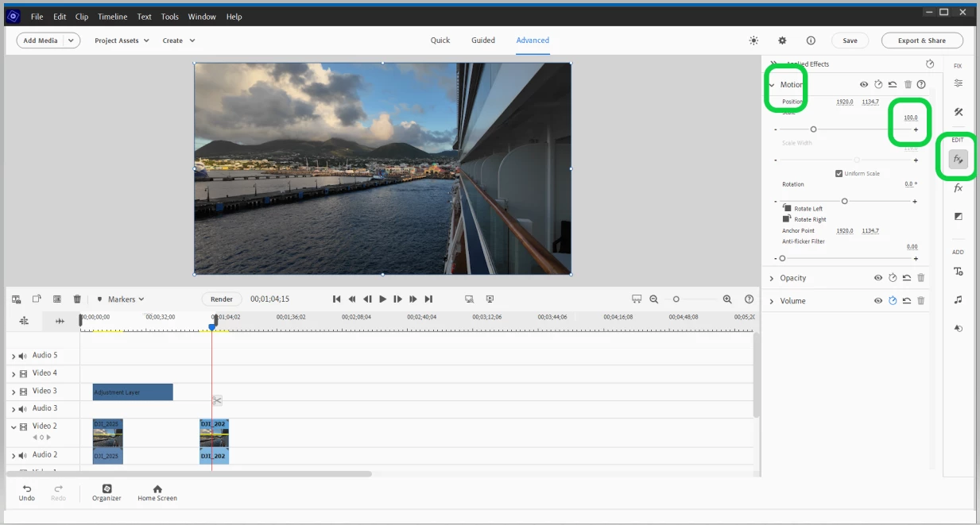Open the Clip menu
This screenshot has width=980, height=525.
[82, 17]
